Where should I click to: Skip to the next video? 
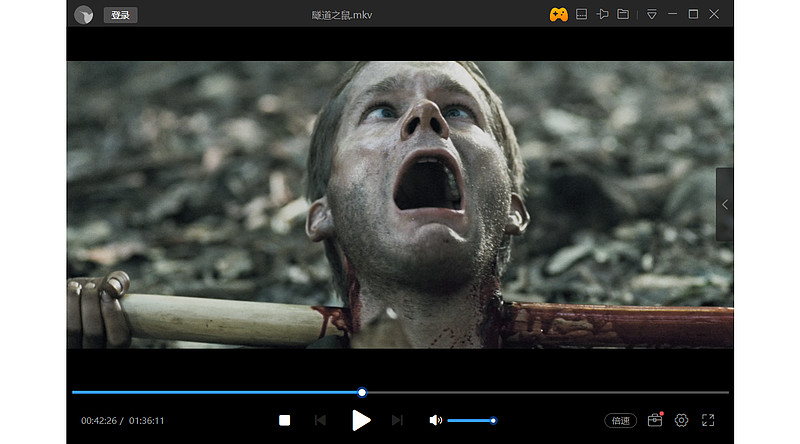[397, 420]
